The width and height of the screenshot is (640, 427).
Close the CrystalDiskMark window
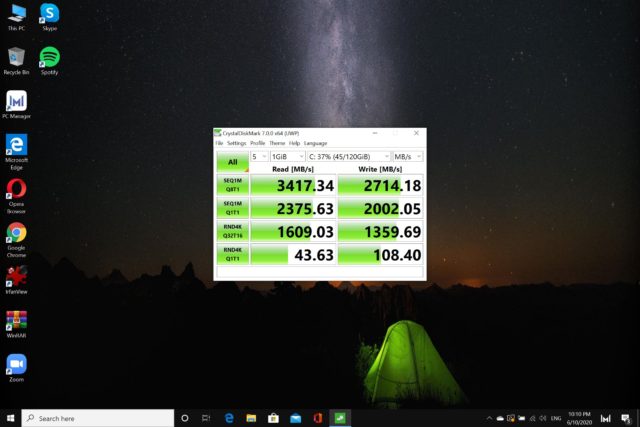click(x=416, y=133)
